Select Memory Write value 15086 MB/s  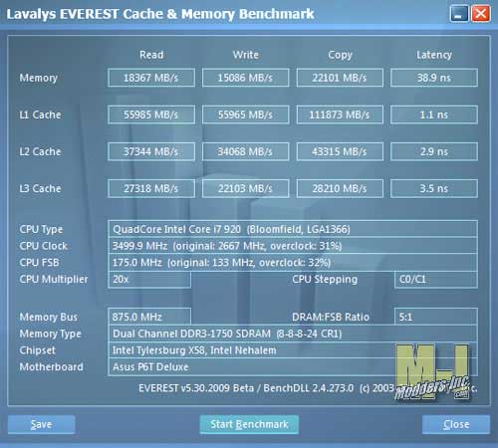pos(246,78)
